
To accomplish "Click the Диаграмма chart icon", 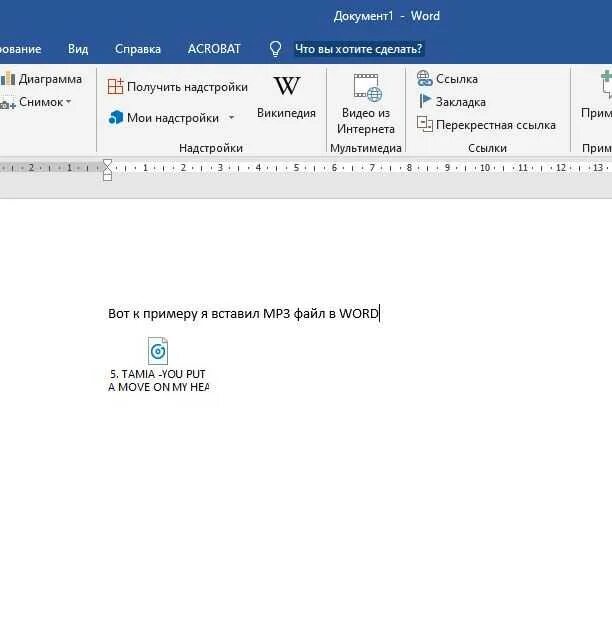I will [x=8, y=78].
